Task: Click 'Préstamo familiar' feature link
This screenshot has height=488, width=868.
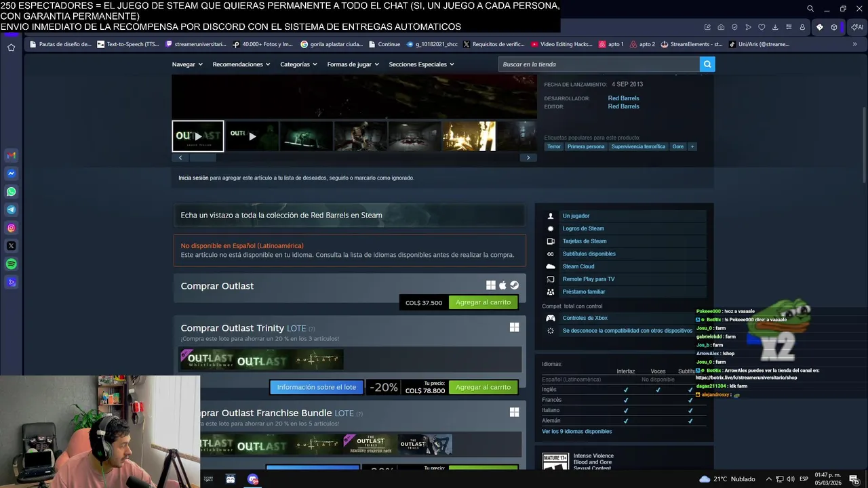Action: 584,292
